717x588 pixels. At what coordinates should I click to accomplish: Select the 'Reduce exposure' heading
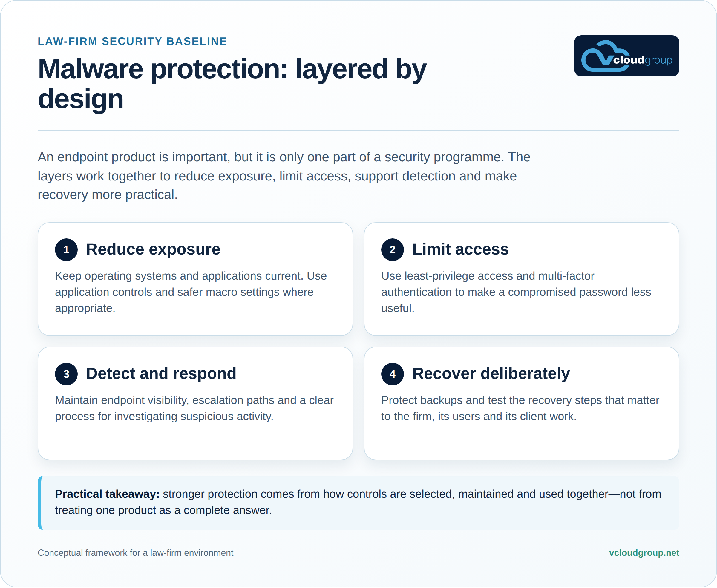pyautogui.click(x=153, y=249)
